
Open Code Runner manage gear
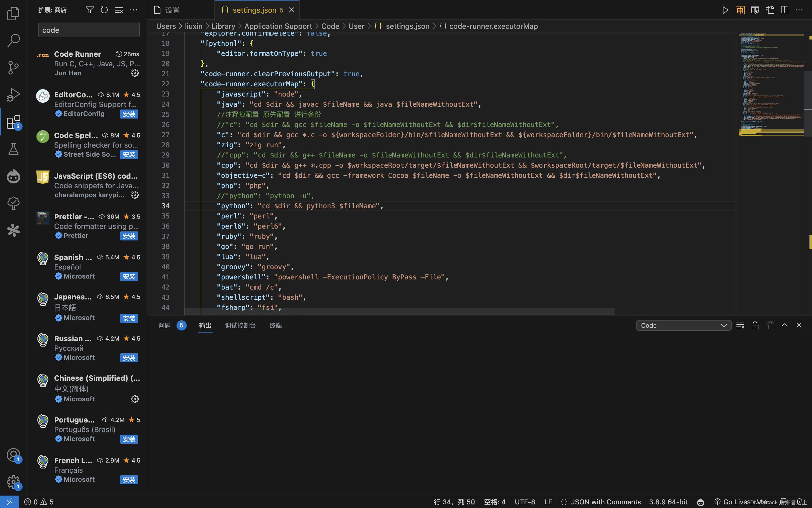tap(134, 73)
